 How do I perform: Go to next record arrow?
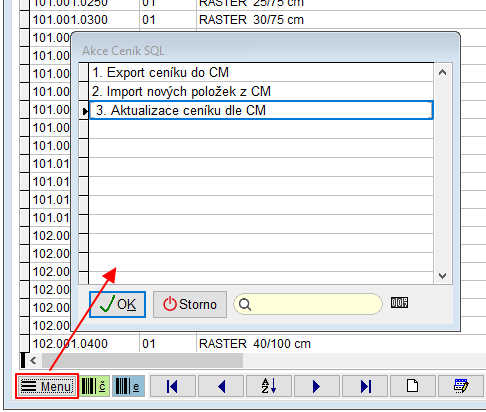[317, 386]
